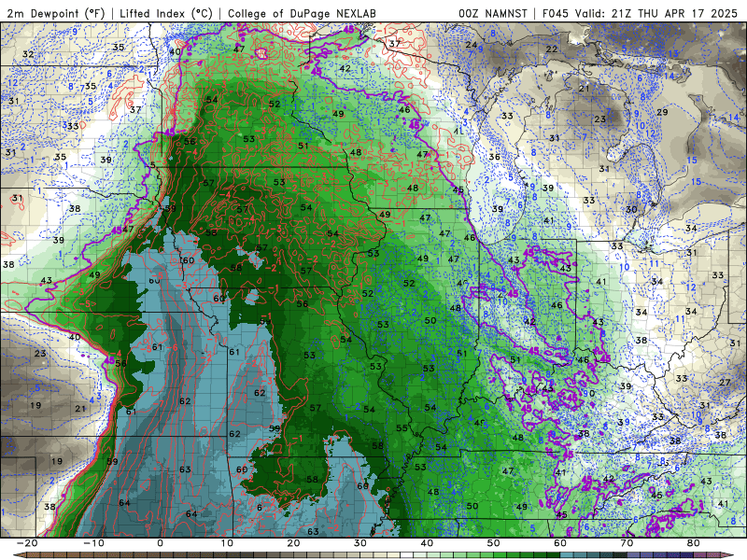The width and height of the screenshot is (747, 560).
Task: Click the '00Z NAMNST' model run label
Action: click(x=493, y=13)
